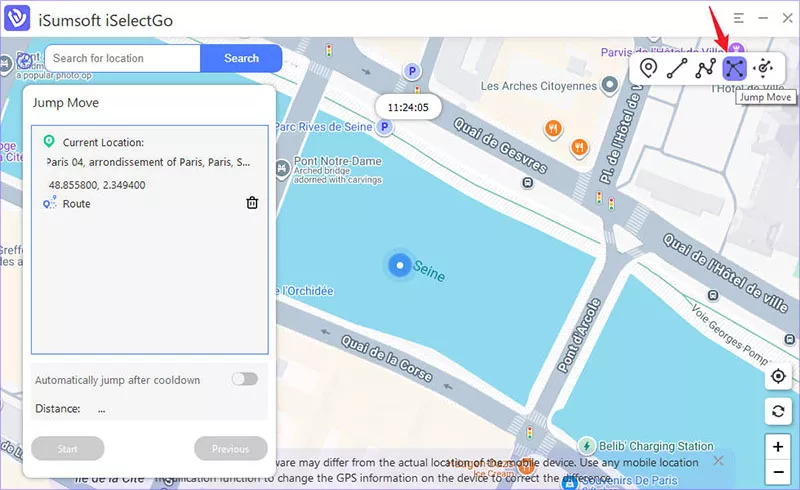Screen dimensions: 800x490
Task: Zoom in on the map
Action: tap(778, 446)
